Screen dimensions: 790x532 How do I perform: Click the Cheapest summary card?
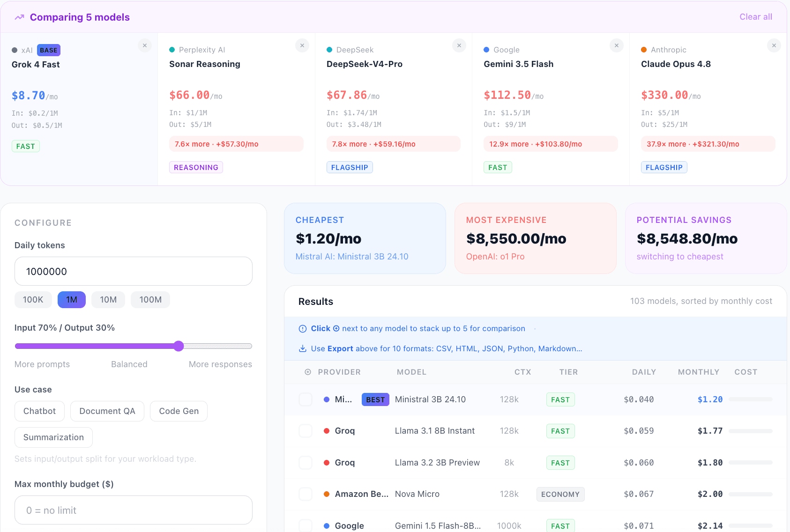[365, 238]
